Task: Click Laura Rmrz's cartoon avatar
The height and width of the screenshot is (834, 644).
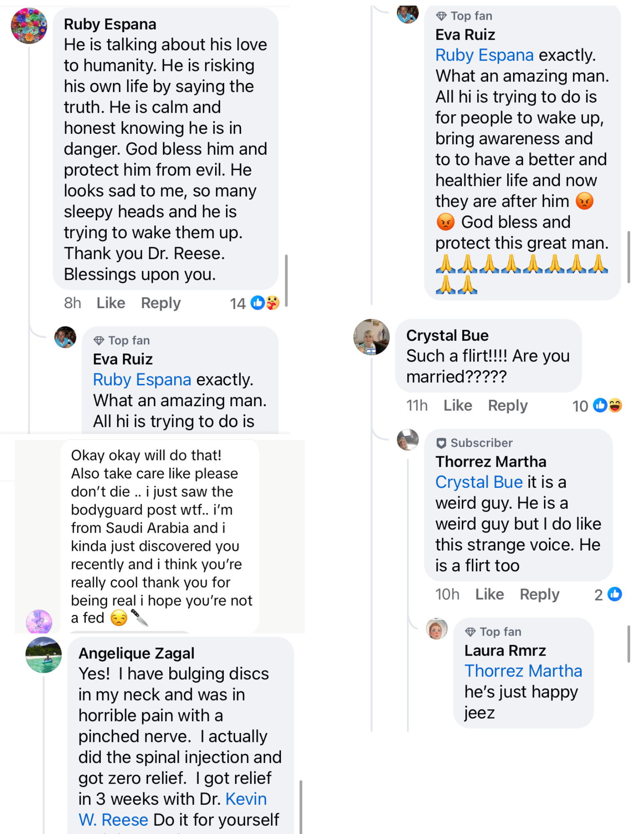Action: point(436,629)
